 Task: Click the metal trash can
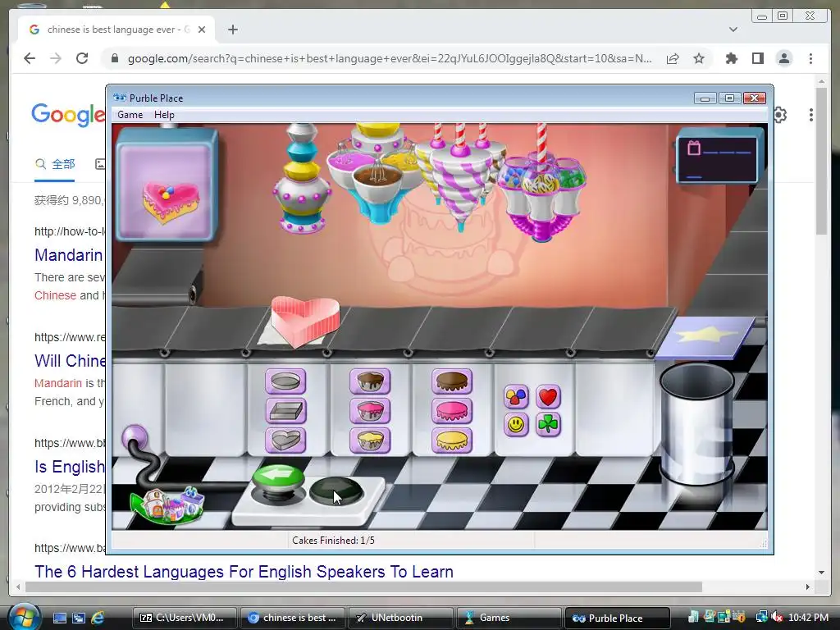(x=696, y=423)
